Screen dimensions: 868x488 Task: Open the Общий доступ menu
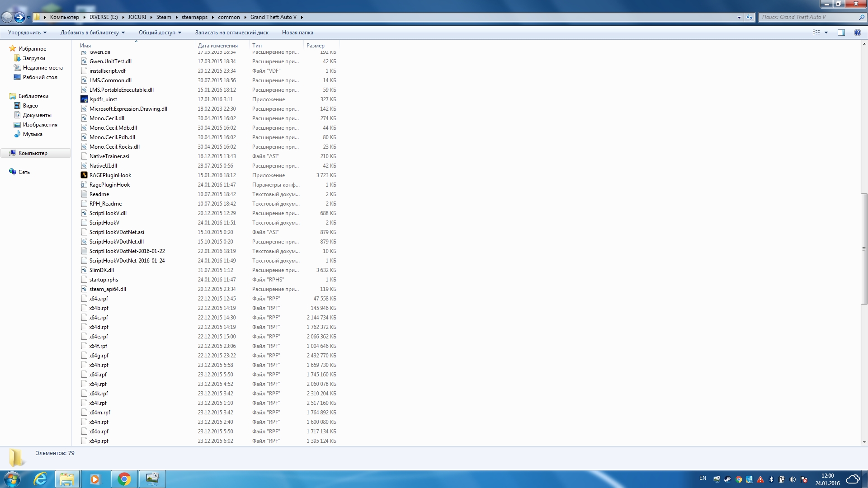coord(160,33)
